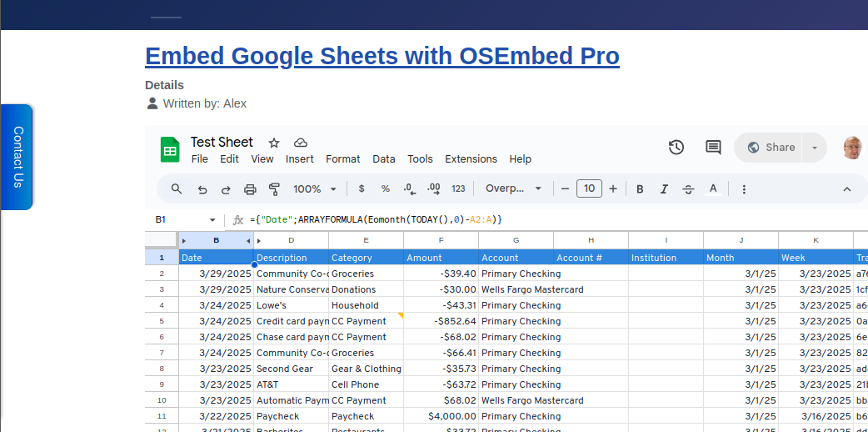
Task: Undo the last action
Action: (202, 189)
